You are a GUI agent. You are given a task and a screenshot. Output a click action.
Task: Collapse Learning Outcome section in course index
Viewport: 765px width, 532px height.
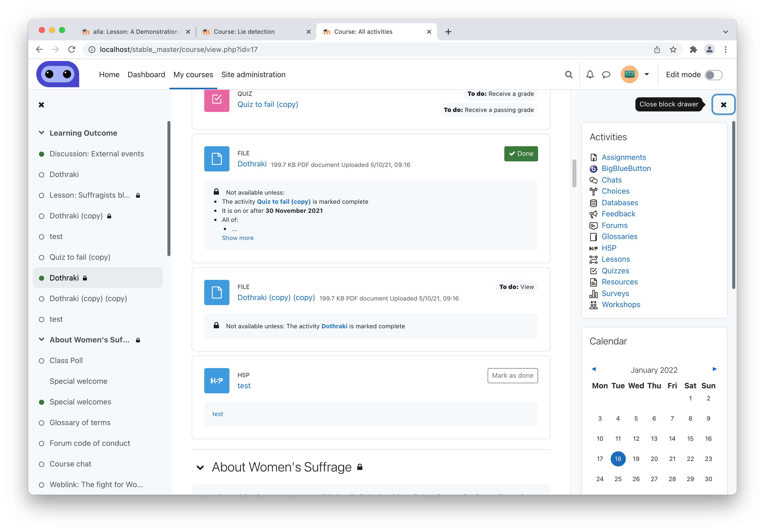(x=41, y=133)
